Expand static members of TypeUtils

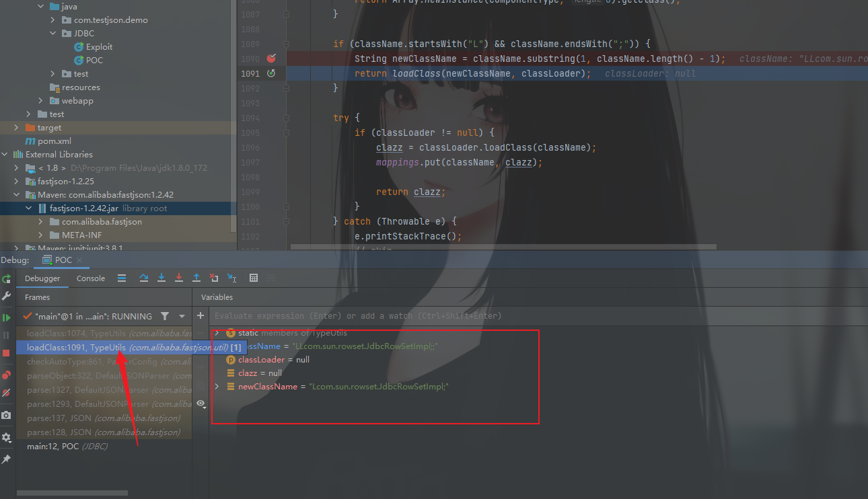[216, 333]
